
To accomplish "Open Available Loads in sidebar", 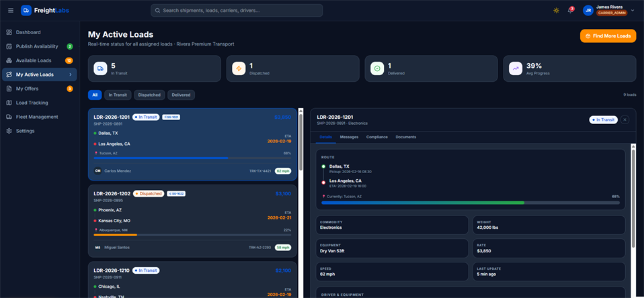I will (40, 60).
